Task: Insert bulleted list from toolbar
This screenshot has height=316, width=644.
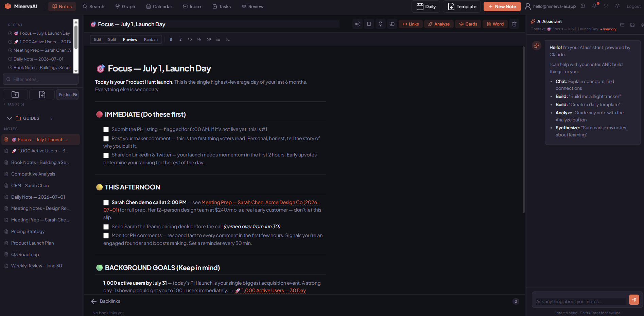Action: pyautogui.click(x=218, y=39)
